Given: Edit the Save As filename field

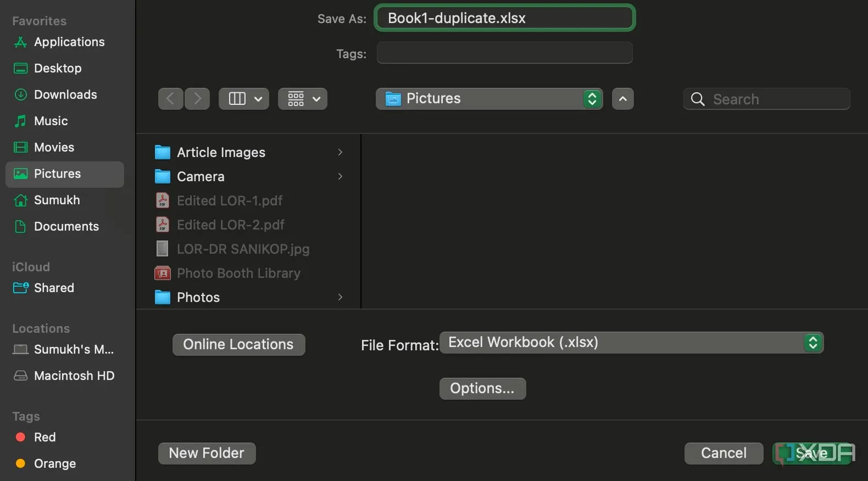Looking at the screenshot, I should pyautogui.click(x=505, y=18).
